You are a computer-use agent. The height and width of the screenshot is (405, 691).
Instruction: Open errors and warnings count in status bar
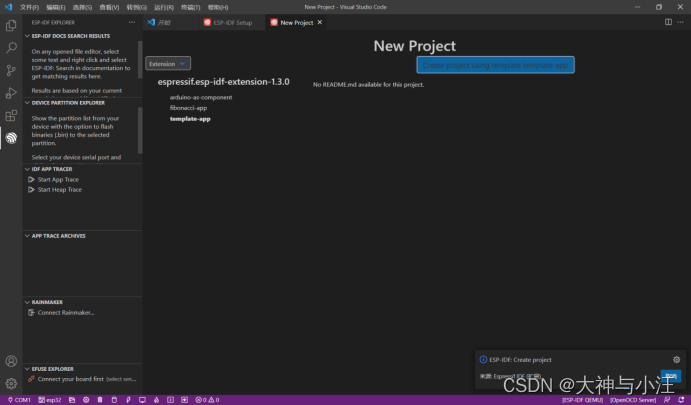(x=207, y=400)
